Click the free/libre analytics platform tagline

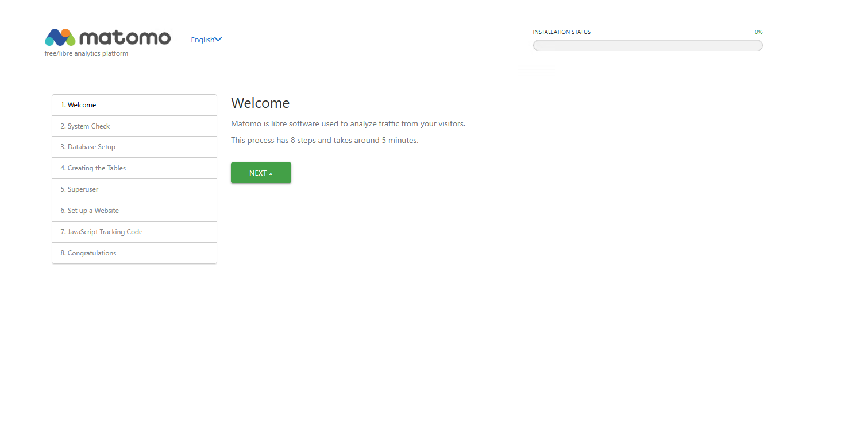coord(86,53)
